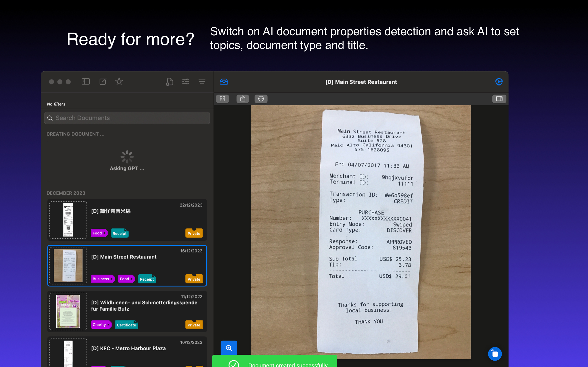Open the filter sliders settings icon
This screenshot has height=367, width=588.
(186, 81)
